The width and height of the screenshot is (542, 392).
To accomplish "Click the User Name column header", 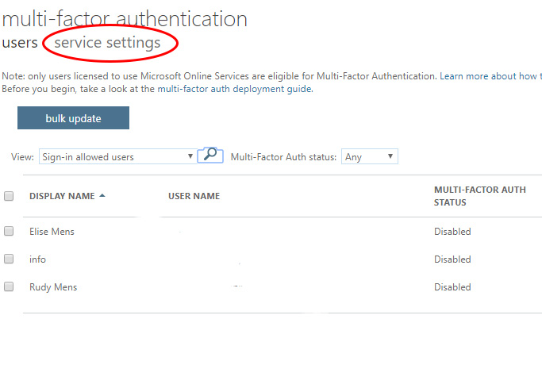I will point(194,196).
